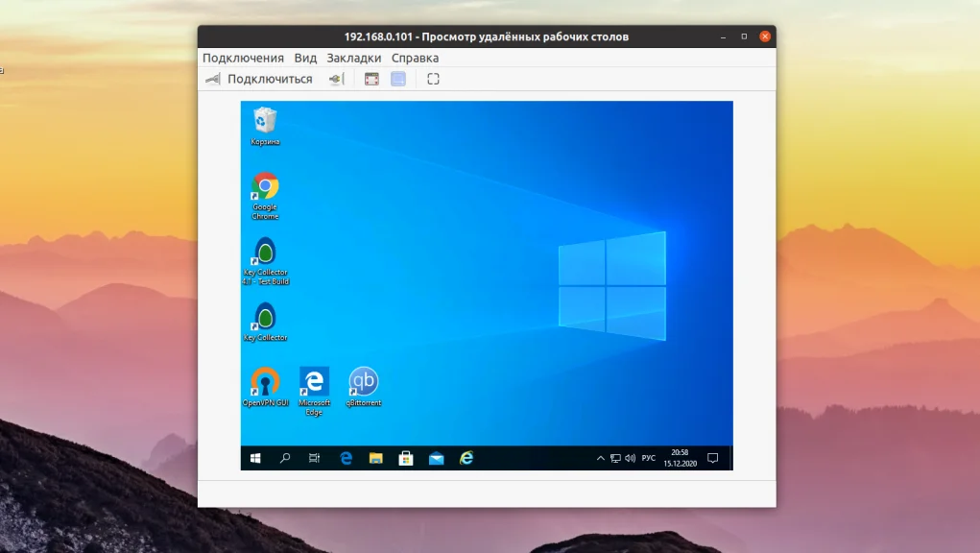980x553 pixels.
Task: Open the Закладки menu
Action: pyautogui.click(x=351, y=58)
